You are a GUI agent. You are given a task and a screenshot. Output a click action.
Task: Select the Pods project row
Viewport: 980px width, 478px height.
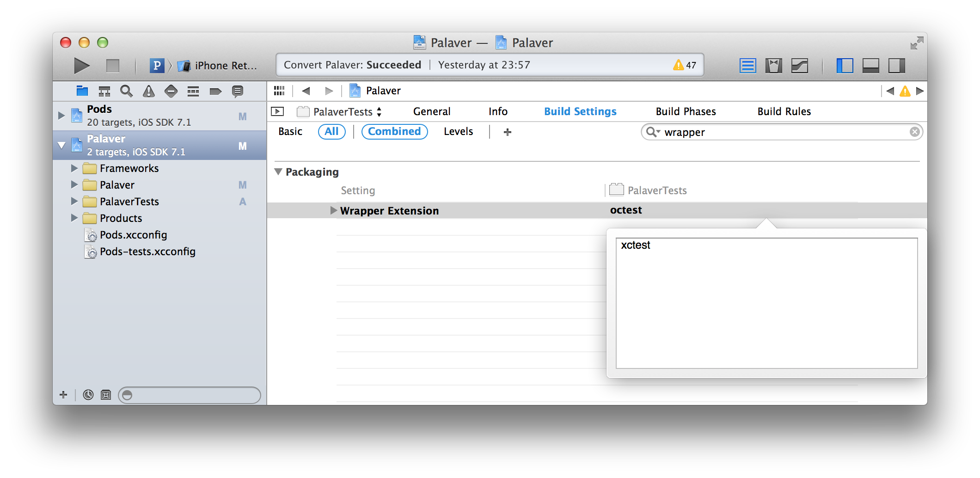pyautogui.click(x=159, y=116)
